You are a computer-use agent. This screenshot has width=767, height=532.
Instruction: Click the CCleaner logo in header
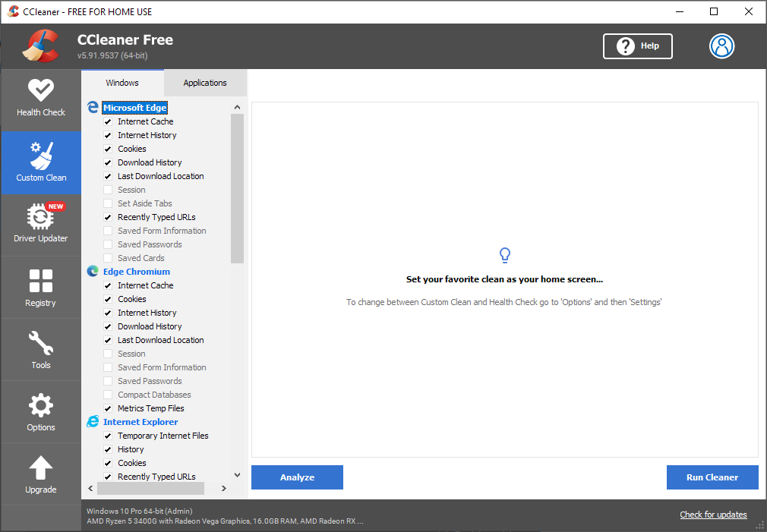coord(40,46)
